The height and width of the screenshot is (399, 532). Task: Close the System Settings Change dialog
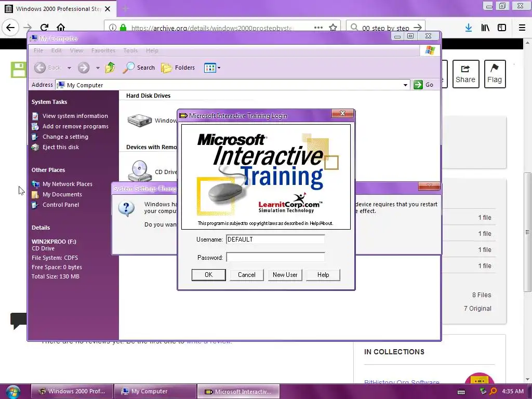pyautogui.click(x=429, y=185)
